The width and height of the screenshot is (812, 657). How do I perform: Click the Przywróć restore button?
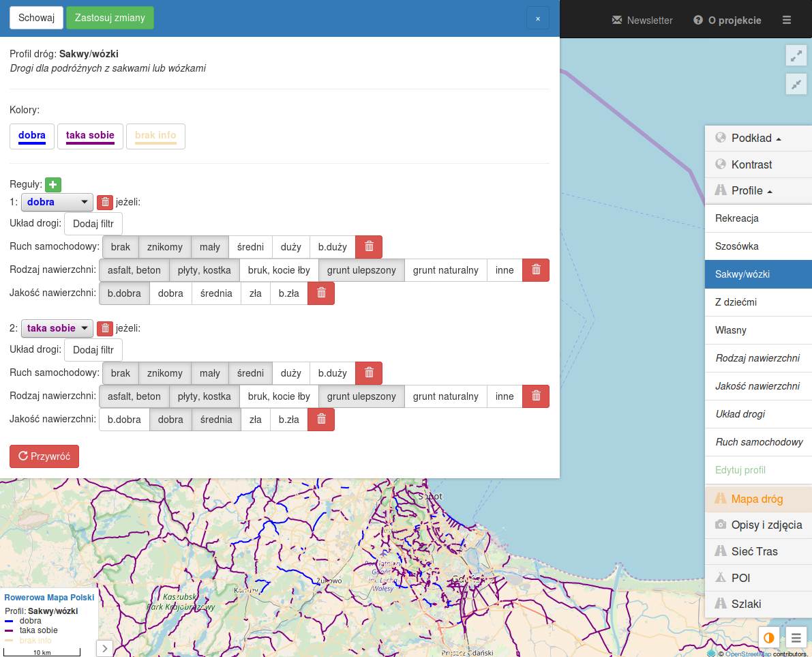click(x=44, y=456)
